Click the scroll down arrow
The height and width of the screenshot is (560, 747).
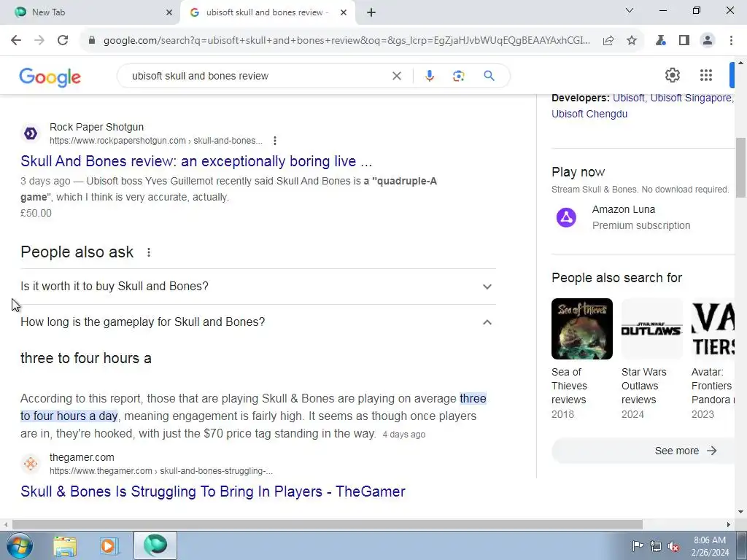740,513
